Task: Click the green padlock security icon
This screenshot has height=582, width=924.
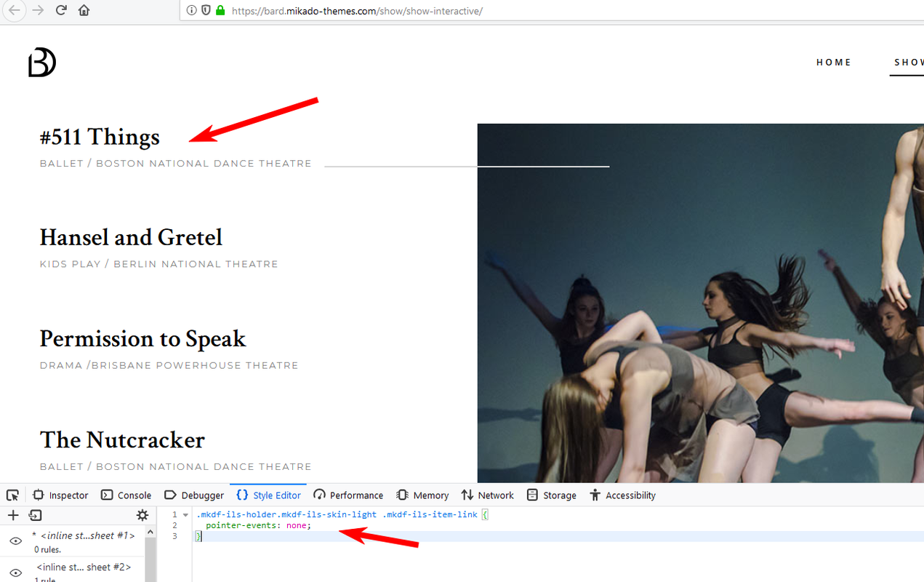Action: coord(220,11)
